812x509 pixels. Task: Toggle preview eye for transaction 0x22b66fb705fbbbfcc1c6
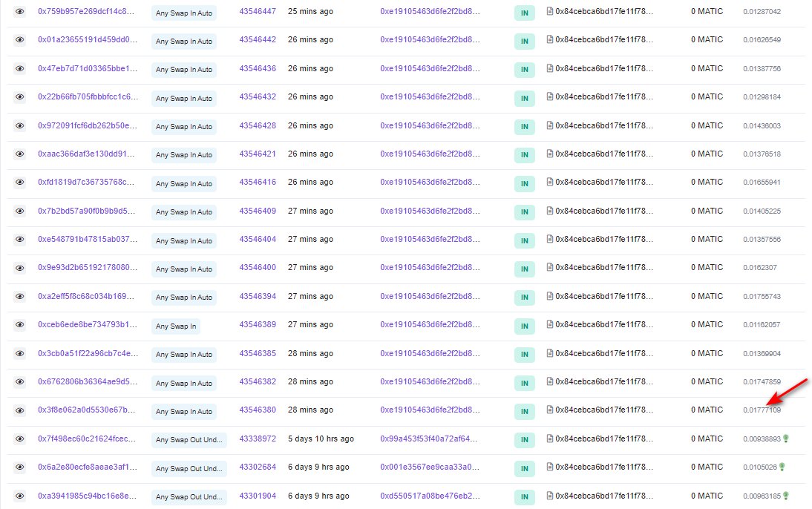tap(20, 97)
